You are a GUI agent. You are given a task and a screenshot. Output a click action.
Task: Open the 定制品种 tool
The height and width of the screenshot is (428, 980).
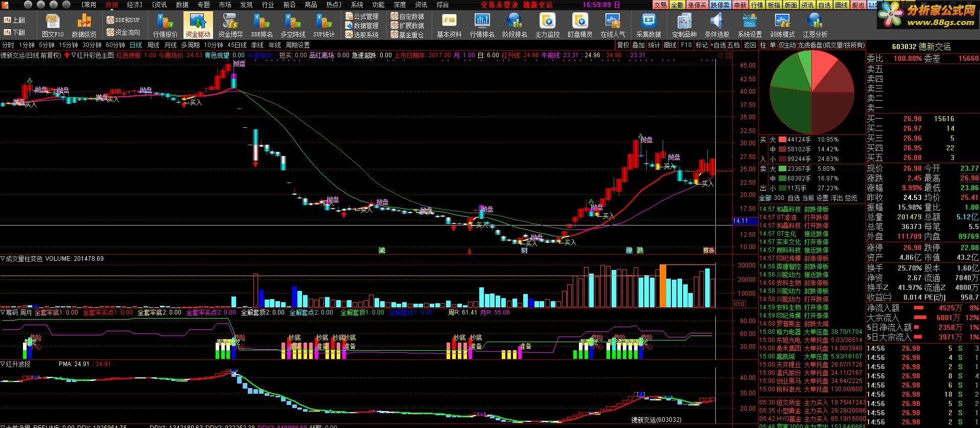coord(684,26)
